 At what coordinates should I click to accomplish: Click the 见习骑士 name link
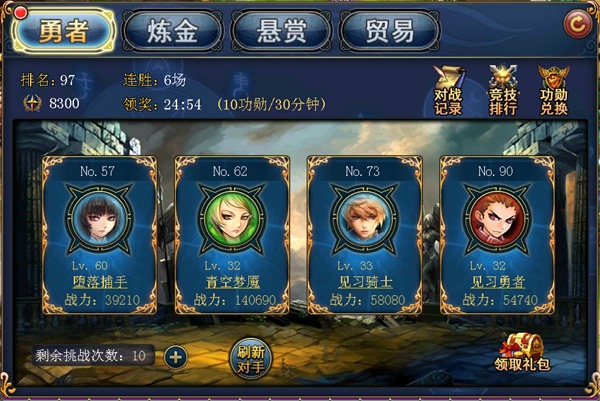(x=365, y=282)
